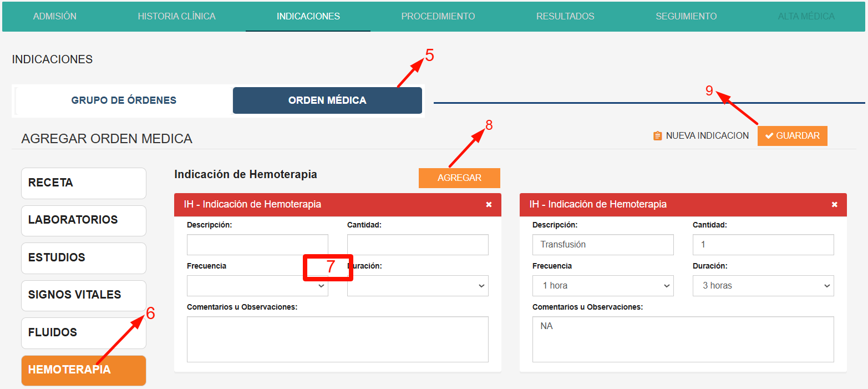Select the Grupo de Órdenes tab
The image size is (868, 389).
[124, 100]
